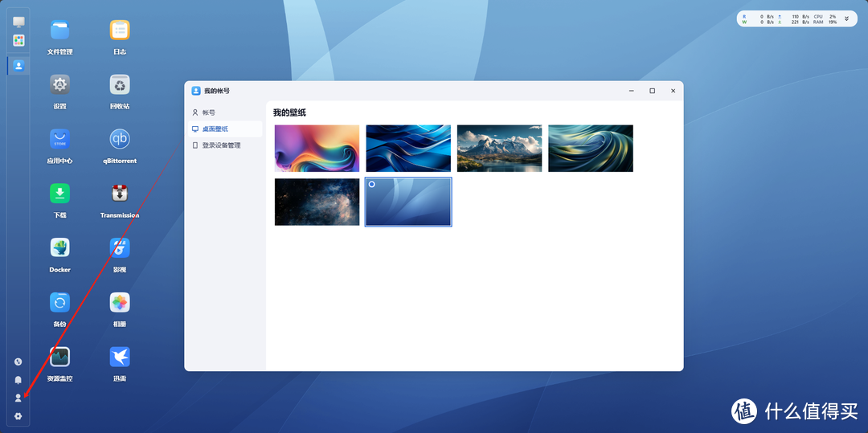Click the 我的壁纸 heading text

(289, 112)
